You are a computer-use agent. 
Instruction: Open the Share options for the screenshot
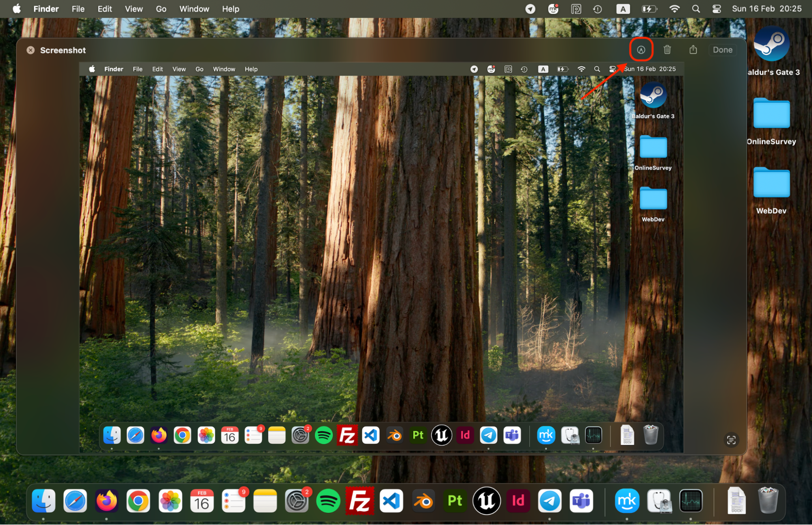click(x=693, y=50)
